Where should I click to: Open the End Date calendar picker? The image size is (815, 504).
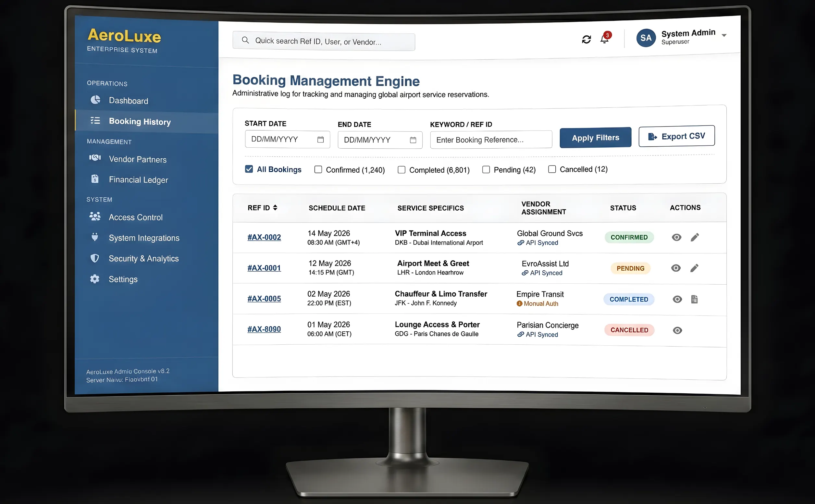tap(413, 140)
